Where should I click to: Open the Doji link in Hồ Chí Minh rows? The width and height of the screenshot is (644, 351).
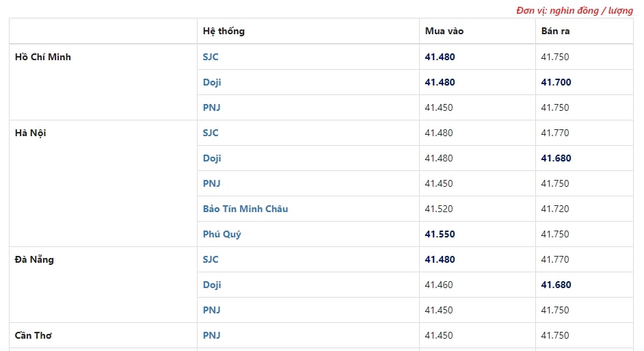click(x=212, y=82)
